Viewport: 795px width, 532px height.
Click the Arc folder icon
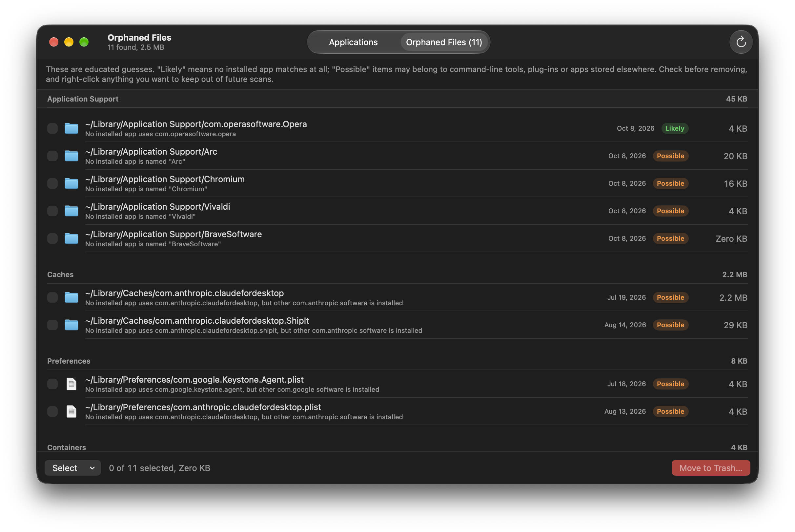tap(71, 156)
